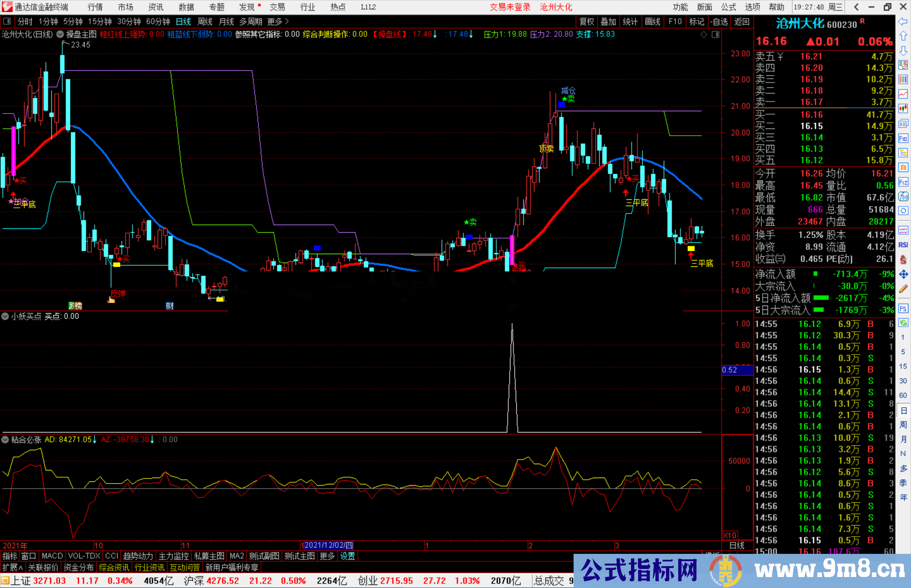This screenshot has height=588, width=911.
Task: Open the 行情 menu
Action: pyautogui.click(x=95, y=7)
